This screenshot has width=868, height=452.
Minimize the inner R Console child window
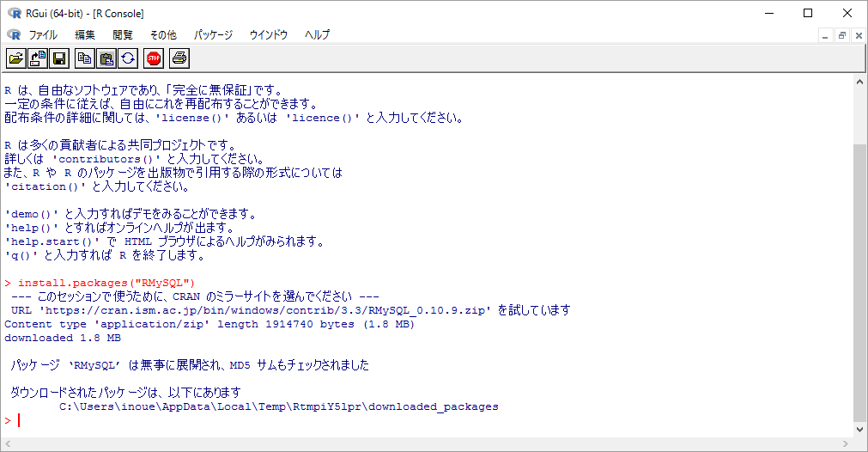coord(825,36)
